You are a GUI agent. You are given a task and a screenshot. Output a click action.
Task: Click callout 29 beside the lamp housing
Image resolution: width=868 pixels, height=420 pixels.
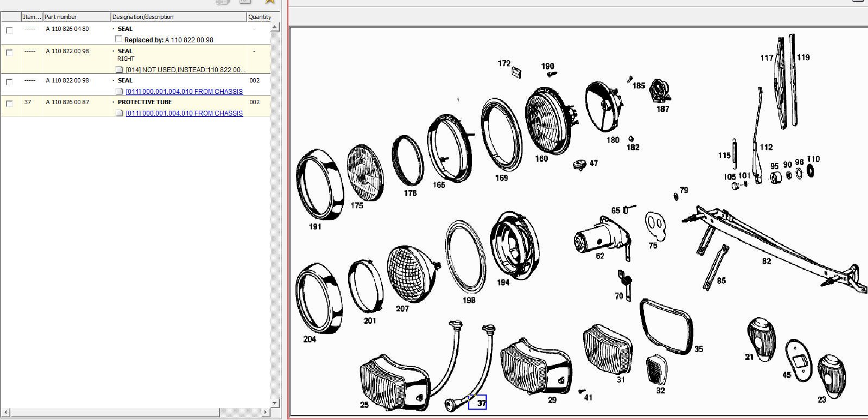click(x=552, y=400)
